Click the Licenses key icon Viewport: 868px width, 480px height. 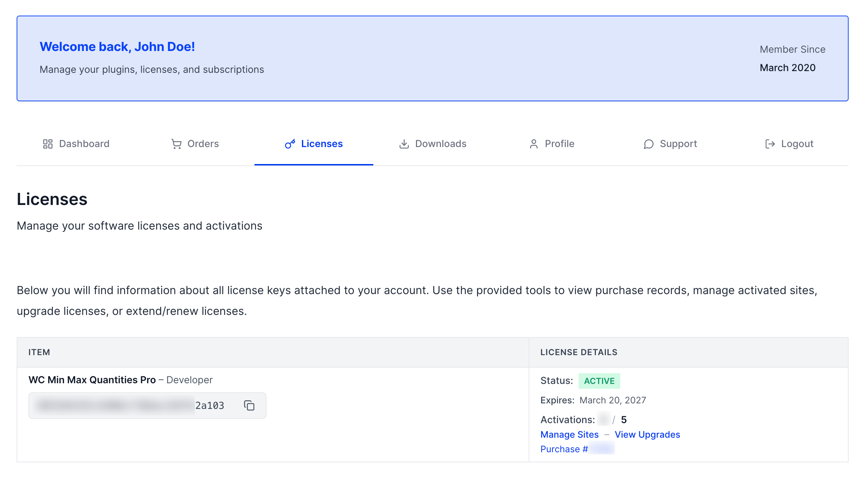click(290, 144)
